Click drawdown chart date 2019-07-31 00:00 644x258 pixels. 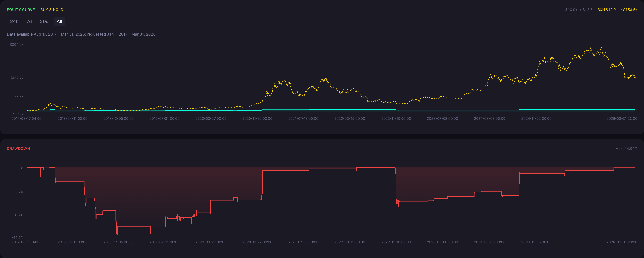coord(165,242)
